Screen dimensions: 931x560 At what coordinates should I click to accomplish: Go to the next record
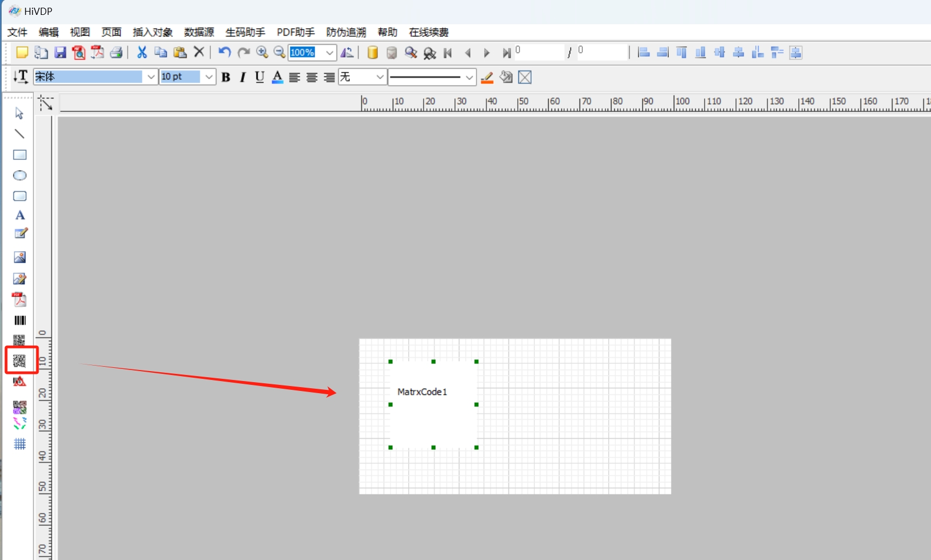486,53
